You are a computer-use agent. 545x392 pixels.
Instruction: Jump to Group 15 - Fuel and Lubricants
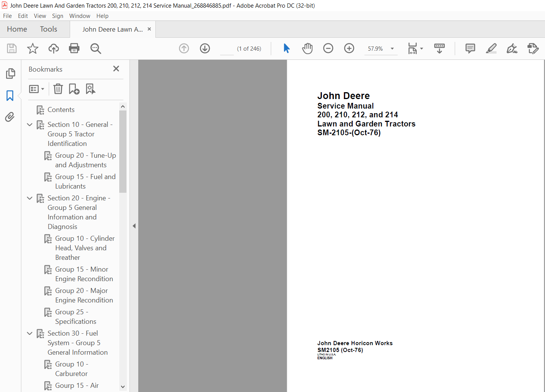pyautogui.click(x=85, y=181)
